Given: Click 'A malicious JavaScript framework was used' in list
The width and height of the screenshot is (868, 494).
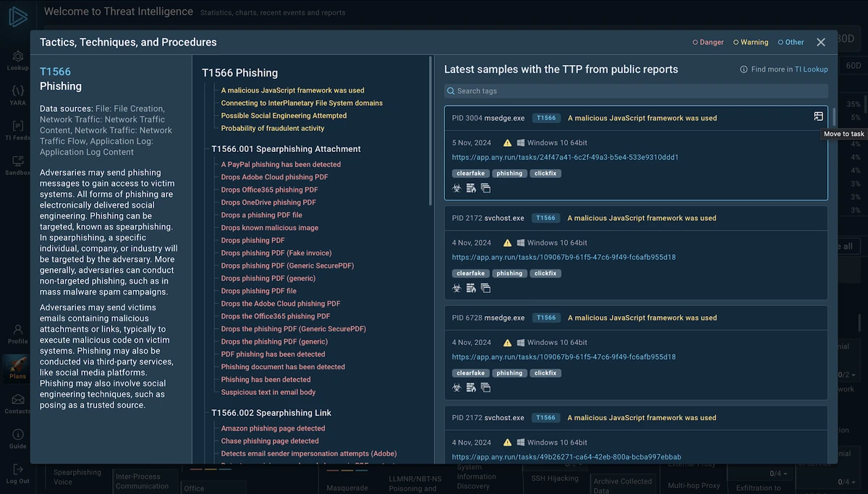Looking at the screenshot, I should pyautogui.click(x=293, y=90).
